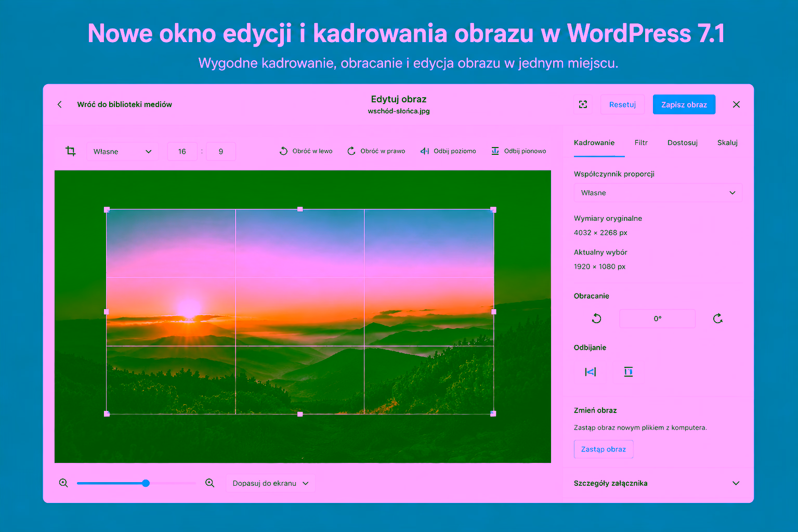This screenshot has height=532, width=798.
Task: Click the flip horizontal icon under Odbijanie
Action: pyautogui.click(x=591, y=371)
